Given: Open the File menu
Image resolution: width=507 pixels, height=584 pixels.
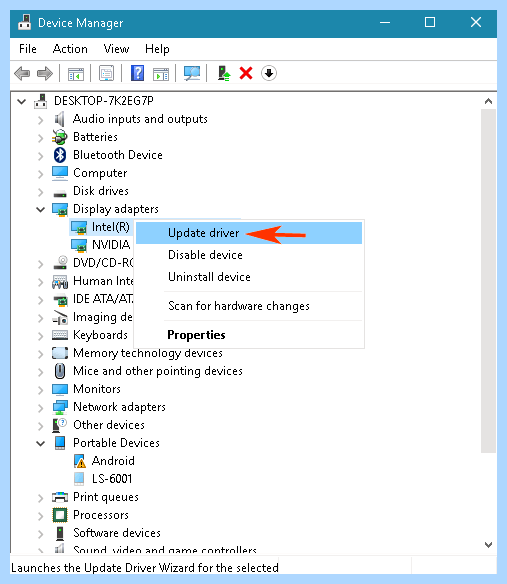Looking at the screenshot, I should tap(28, 49).
